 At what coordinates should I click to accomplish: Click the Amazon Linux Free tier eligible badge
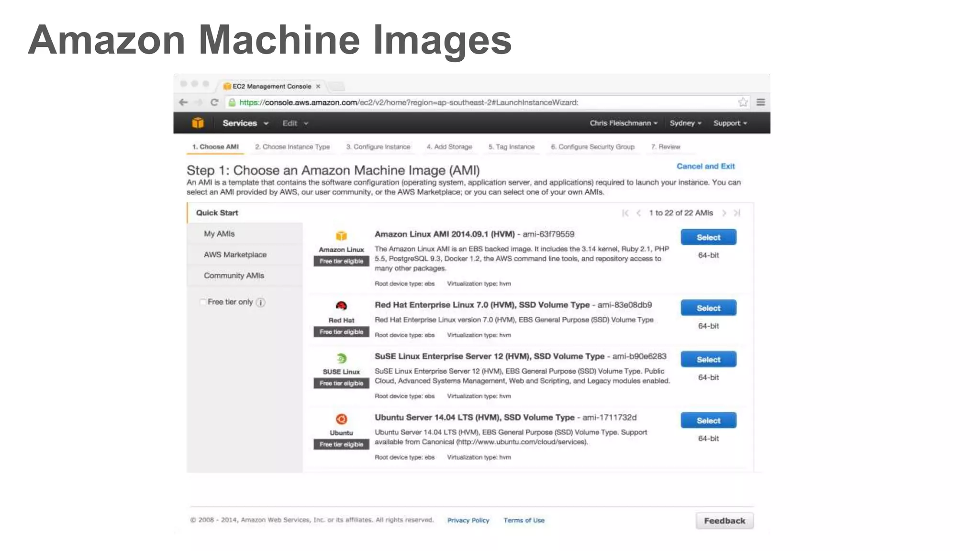click(341, 261)
